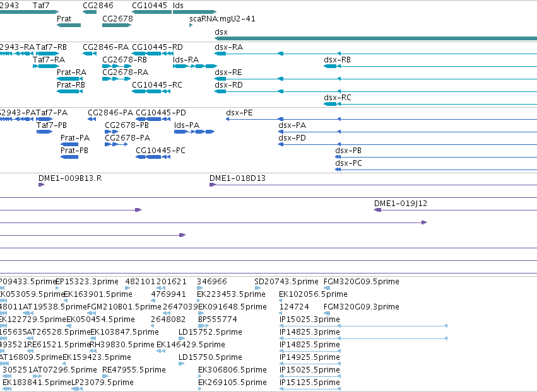Click the dsx-RC transcript label
Image resolution: width=537 pixels, height=392 pixels.
[x=338, y=98]
